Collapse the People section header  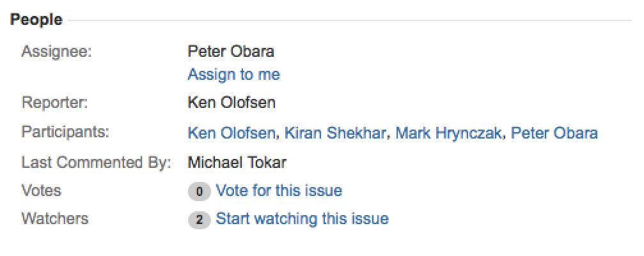tap(36, 20)
